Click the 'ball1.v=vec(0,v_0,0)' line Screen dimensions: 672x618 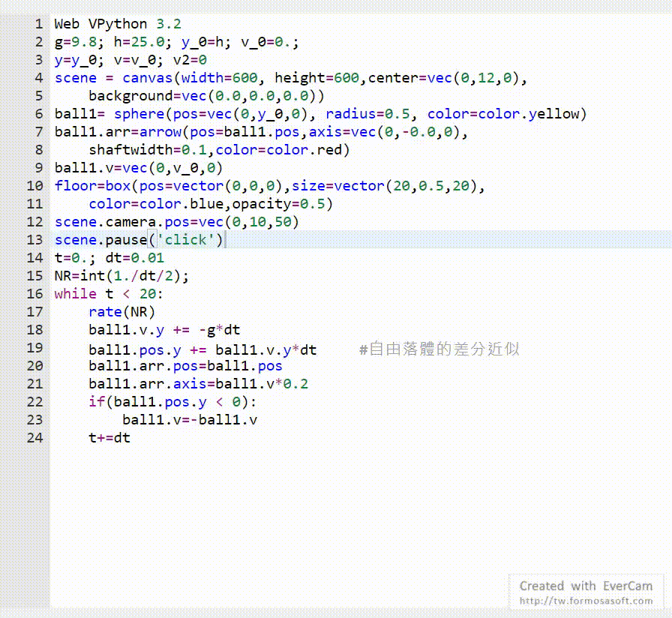[139, 168]
